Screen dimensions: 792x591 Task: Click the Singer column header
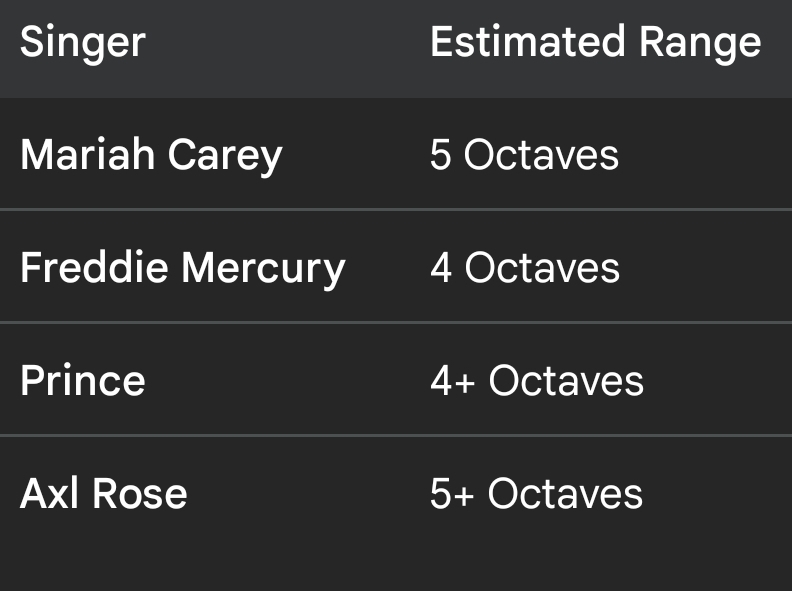pyautogui.click(x=83, y=43)
